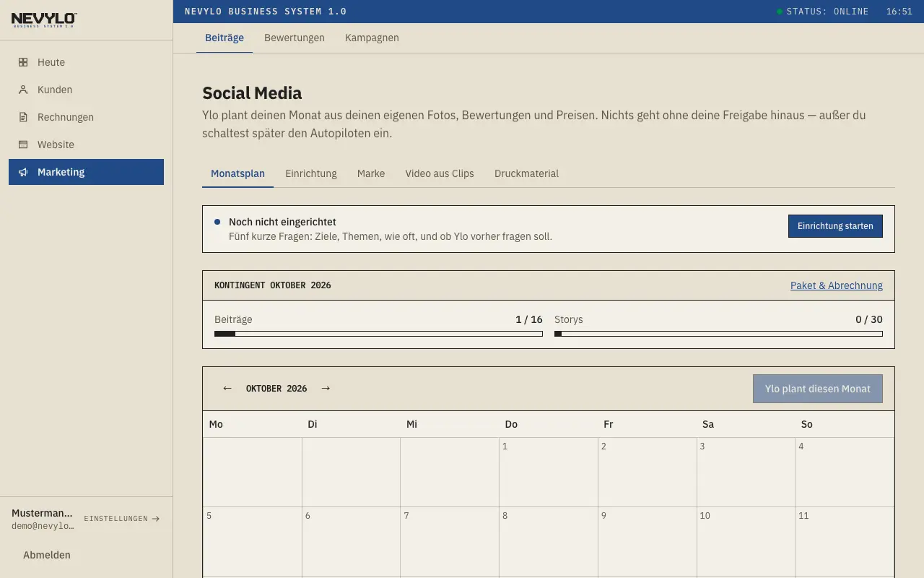Click the OKTOBER 2026 month label
The image size is (924, 578).
276,389
